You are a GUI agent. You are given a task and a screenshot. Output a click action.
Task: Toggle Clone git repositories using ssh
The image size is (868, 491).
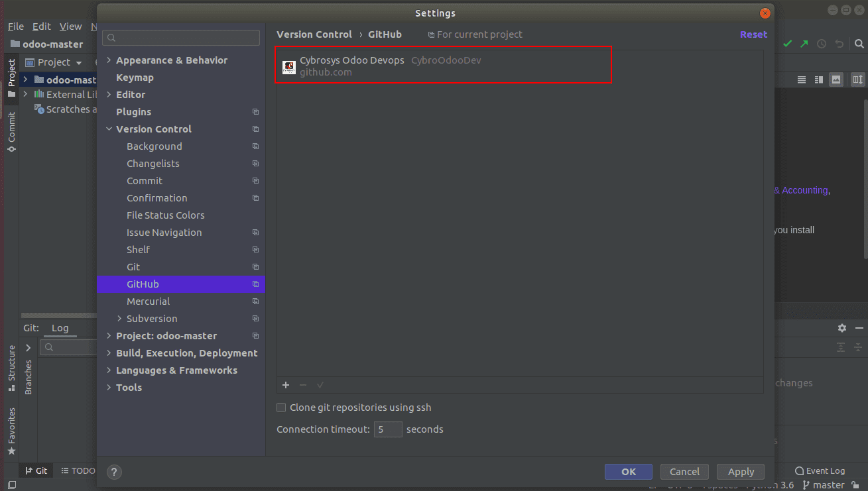(281, 408)
